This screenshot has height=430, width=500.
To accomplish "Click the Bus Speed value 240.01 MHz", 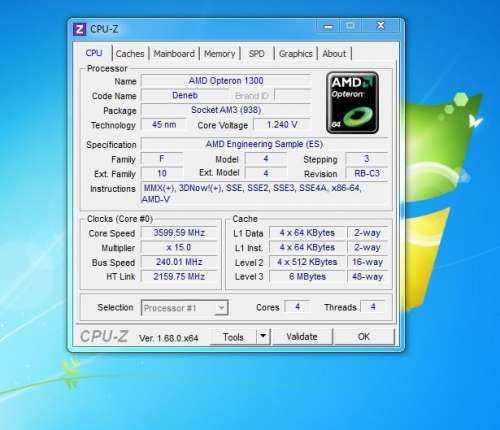I will (x=179, y=262).
